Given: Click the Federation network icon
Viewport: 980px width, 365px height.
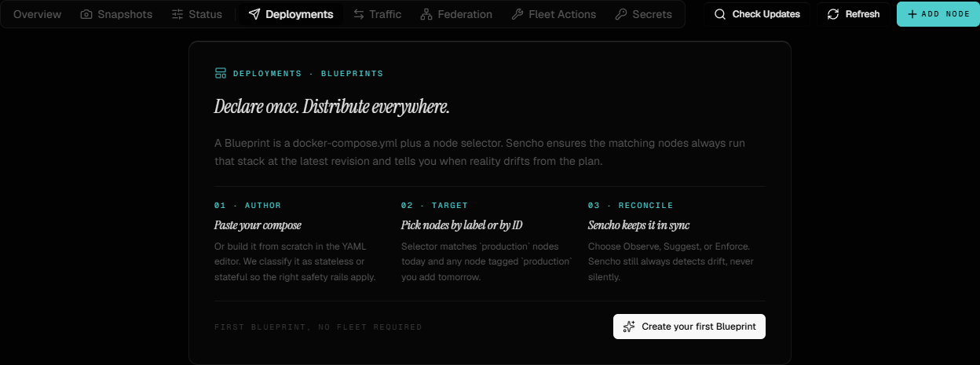Looking at the screenshot, I should [426, 14].
